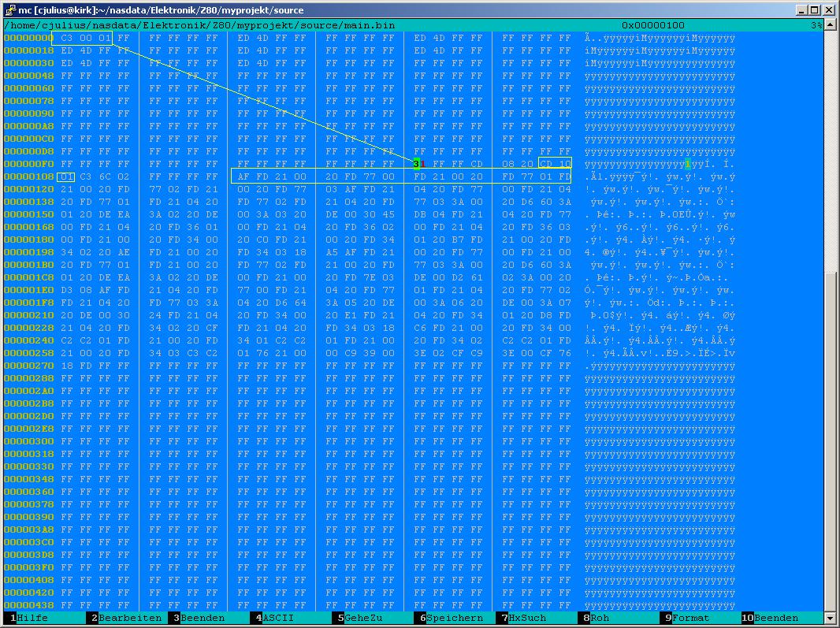Select the offset 000000F0 row label
840x628 pixels.
point(29,164)
